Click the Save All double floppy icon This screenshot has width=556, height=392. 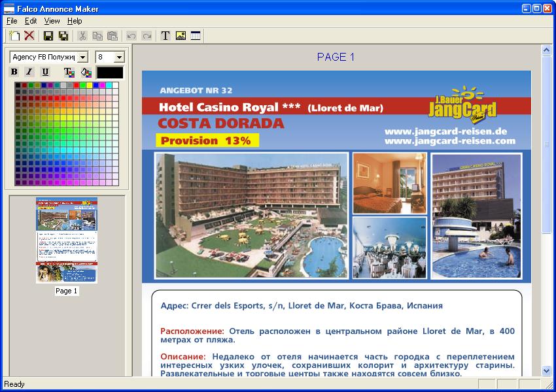pos(63,35)
